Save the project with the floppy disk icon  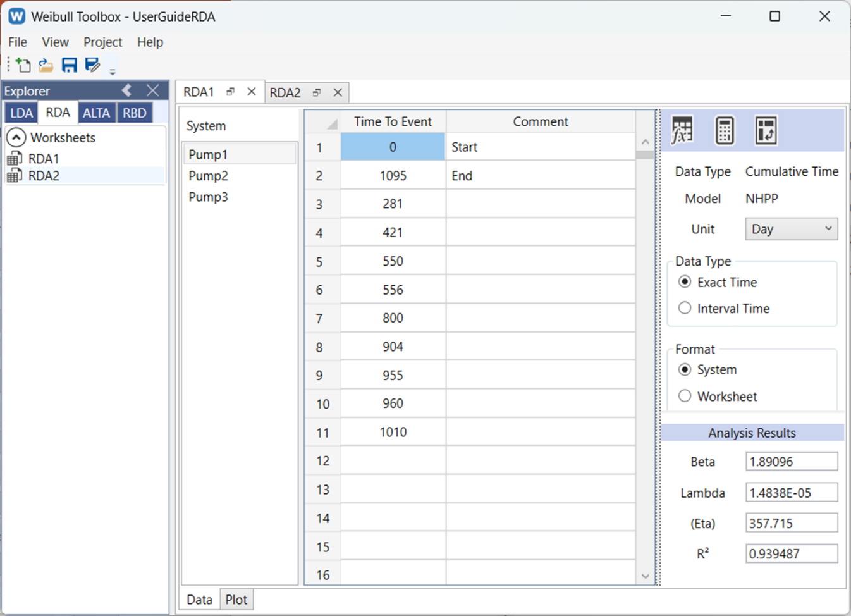[x=69, y=65]
